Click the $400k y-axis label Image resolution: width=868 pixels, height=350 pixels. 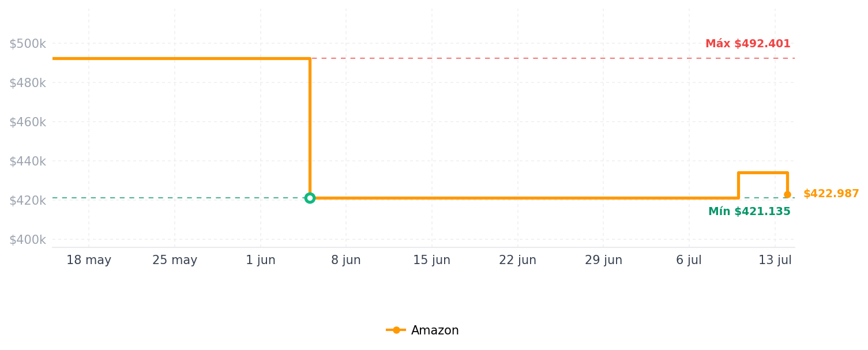coord(27,239)
